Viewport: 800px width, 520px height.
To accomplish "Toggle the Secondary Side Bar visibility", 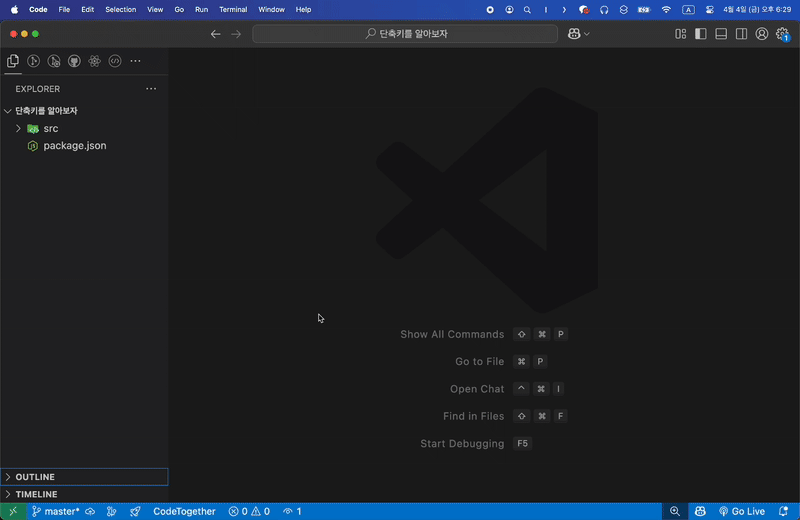I will pos(741,34).
